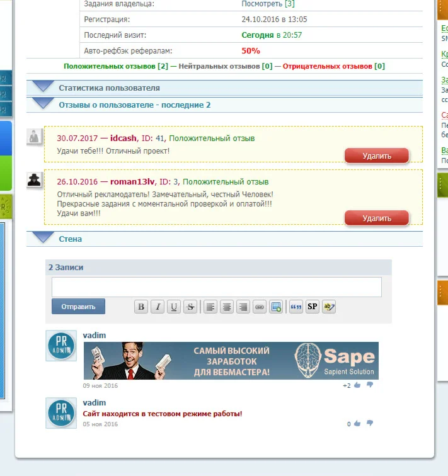Select the Сайт находится в тестовом режиме text
448x476 pixels.
(x=163, y=414)
